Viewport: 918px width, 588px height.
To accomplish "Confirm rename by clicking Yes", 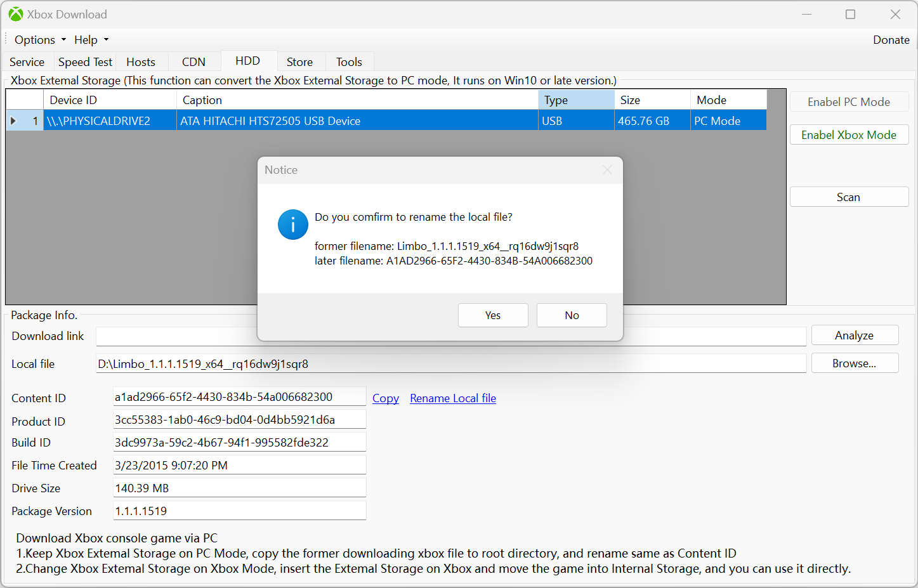I will click(x=493, y=315).
